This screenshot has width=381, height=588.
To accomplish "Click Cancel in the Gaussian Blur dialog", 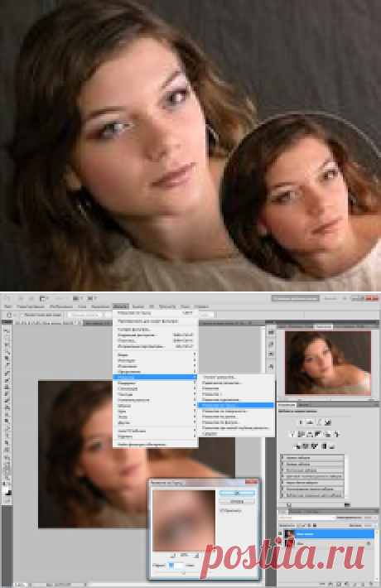I will [x=237, y=501].
